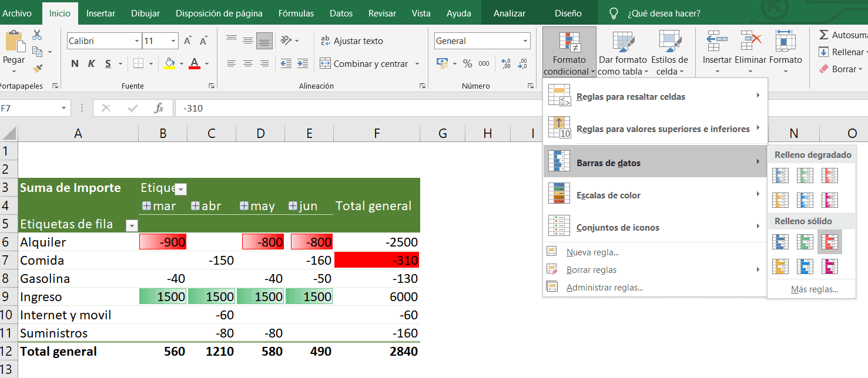This screenshot has width=868, height=378.
Task: Click the borders icon
Action: [x=139, y=63]
